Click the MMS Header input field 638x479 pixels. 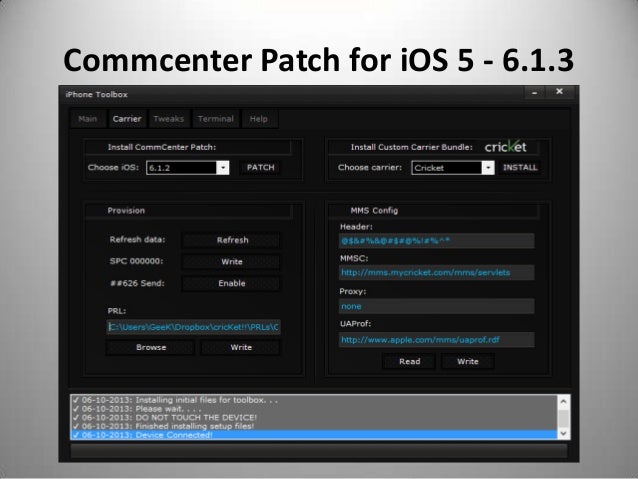click(435, 241)
